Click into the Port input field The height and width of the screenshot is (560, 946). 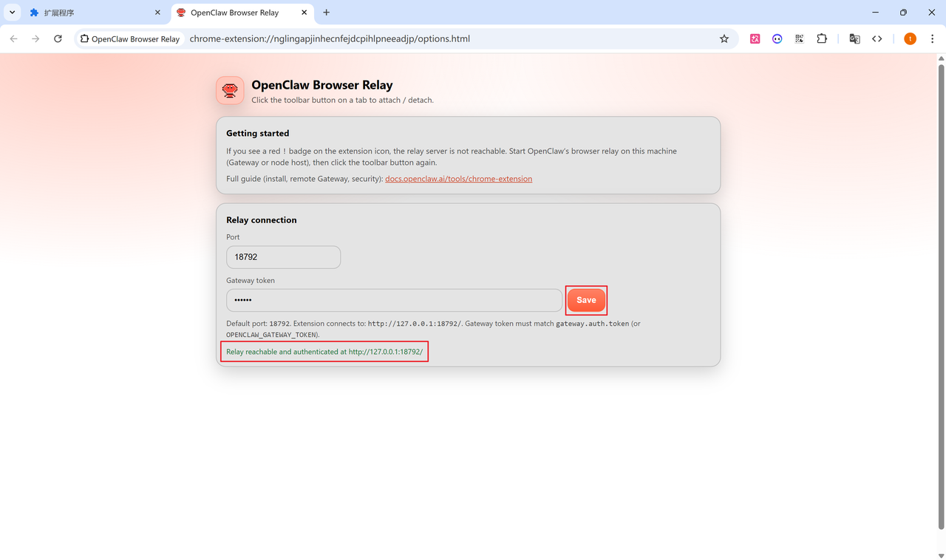(283, 257)
